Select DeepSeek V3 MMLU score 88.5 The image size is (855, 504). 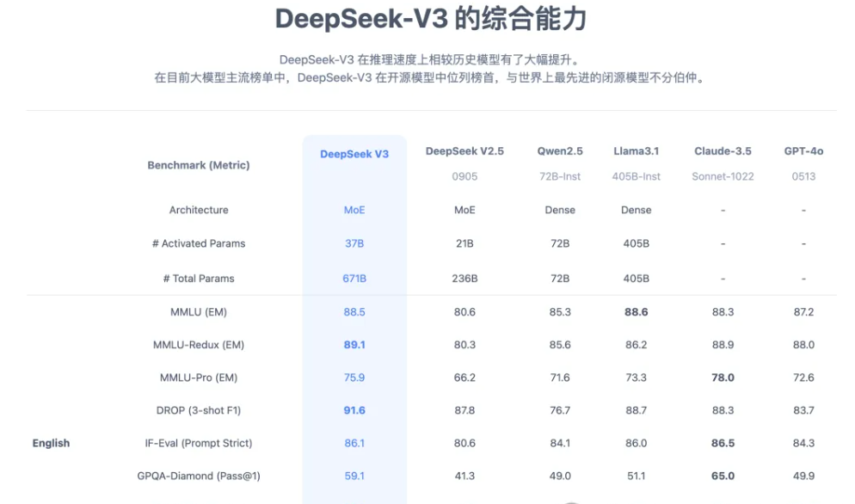pyautogui.click(x=354, y=312)
